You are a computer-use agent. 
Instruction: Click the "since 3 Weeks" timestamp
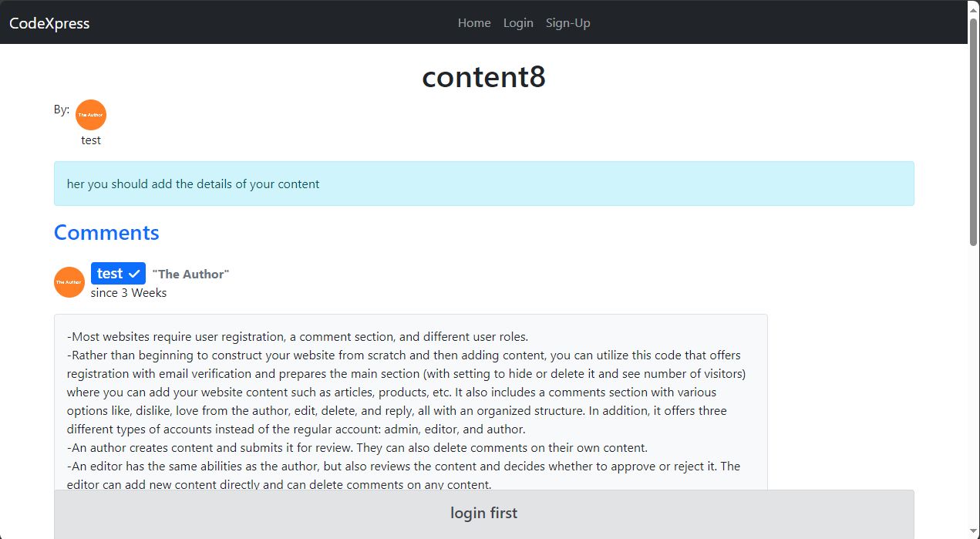pyautogui.click(x=129, y=293)
